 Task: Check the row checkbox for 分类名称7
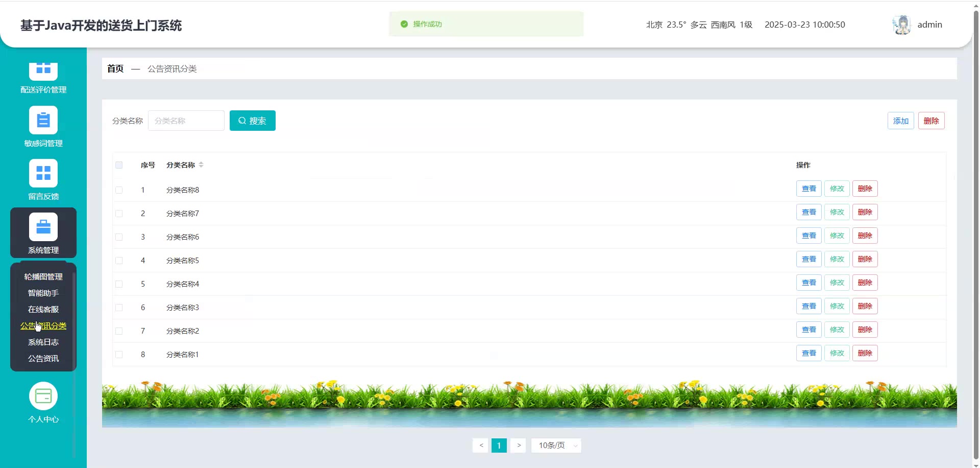119,214
